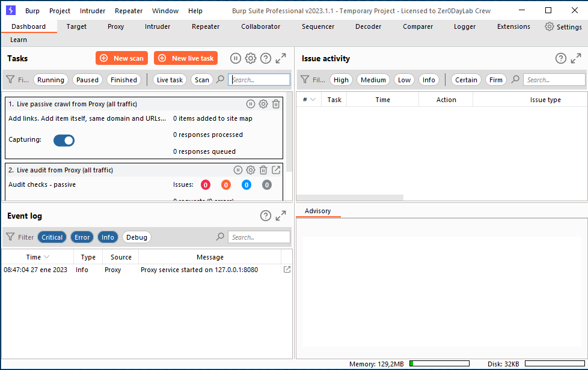Viewport: 588px width, 370px height.
Task: Click the Burp Suite lightning logo icon
Action: 11,10
